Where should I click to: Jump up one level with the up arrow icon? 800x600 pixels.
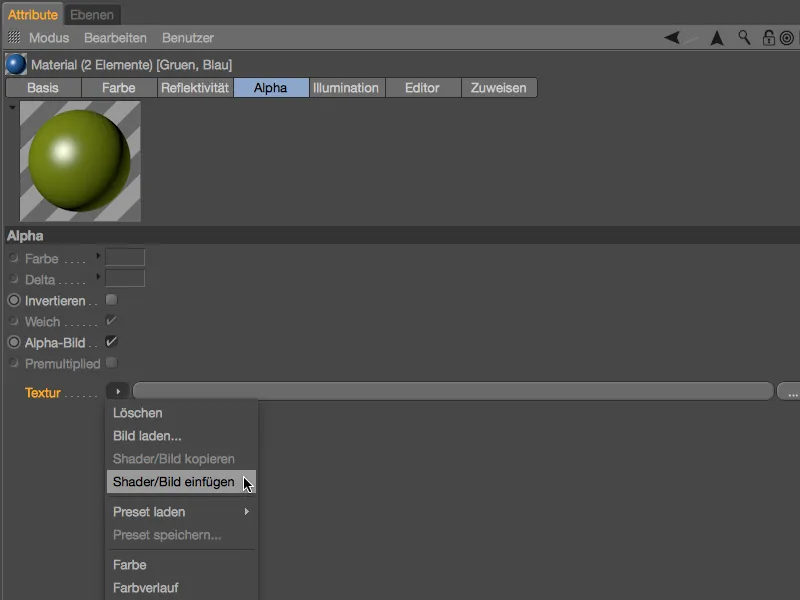tap(717, 38)
